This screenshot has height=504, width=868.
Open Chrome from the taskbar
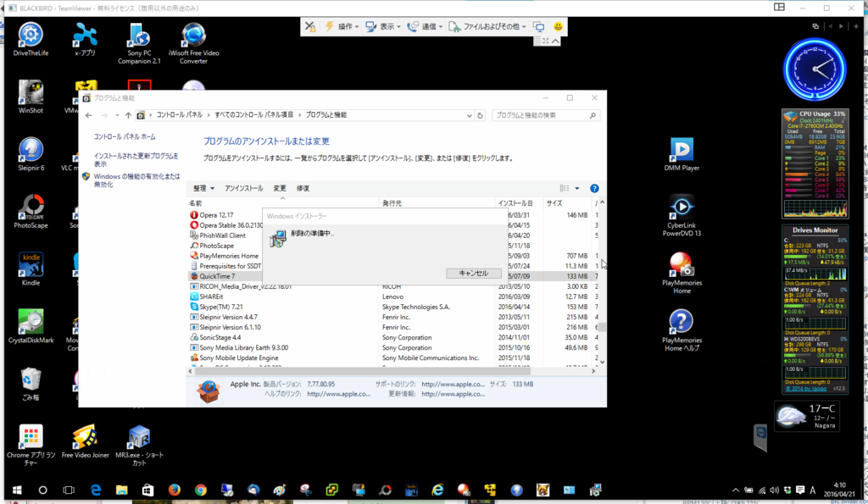point(200,490)
